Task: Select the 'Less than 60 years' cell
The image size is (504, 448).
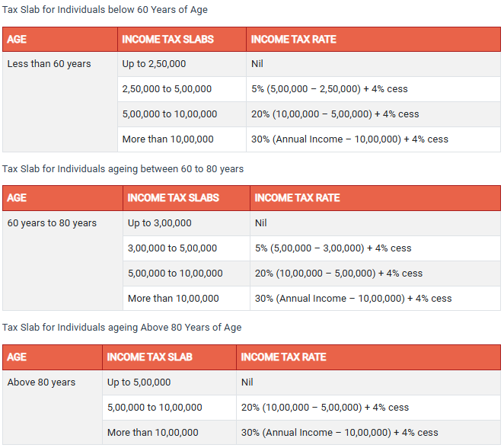Action: (49, 64)
